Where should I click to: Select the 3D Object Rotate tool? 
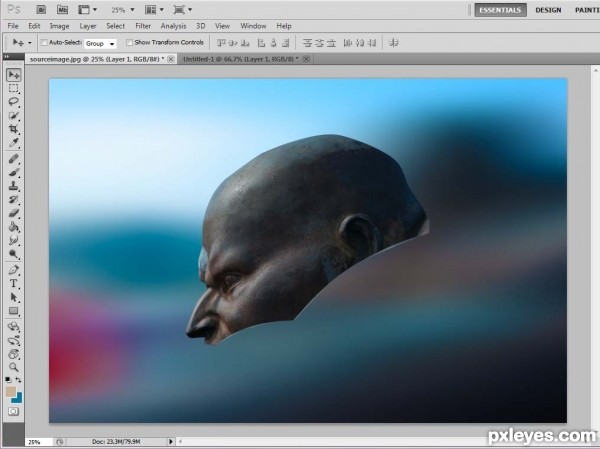[x=13, y=327]
